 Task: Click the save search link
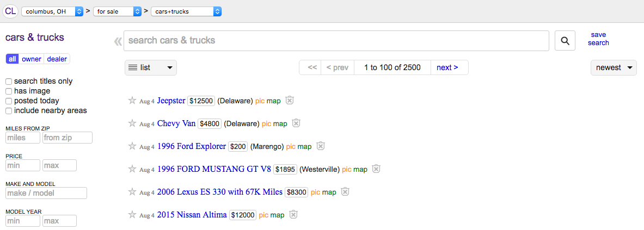598,39
